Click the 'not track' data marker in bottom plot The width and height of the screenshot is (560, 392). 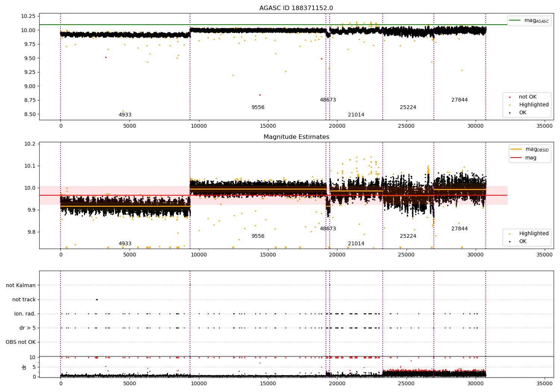tap(97, 299)
